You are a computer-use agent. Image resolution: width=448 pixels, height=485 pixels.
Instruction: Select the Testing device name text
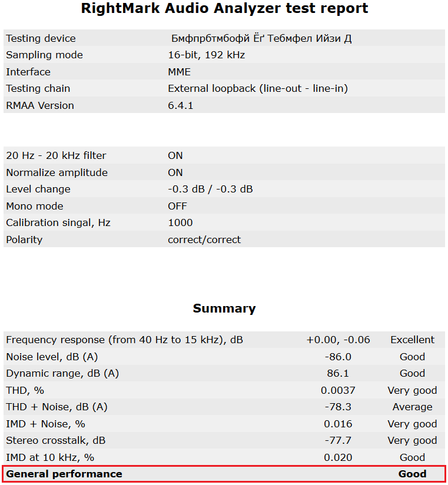point(261,38)
